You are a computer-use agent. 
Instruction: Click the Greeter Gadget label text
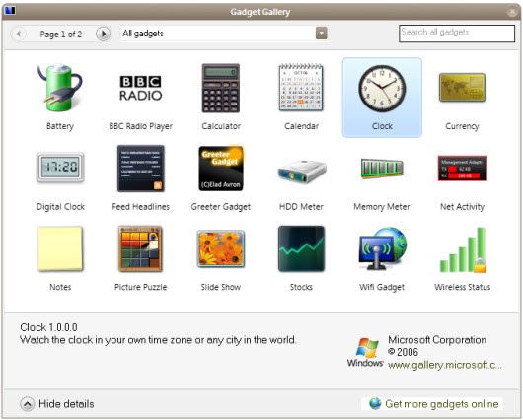pos(221,207)
